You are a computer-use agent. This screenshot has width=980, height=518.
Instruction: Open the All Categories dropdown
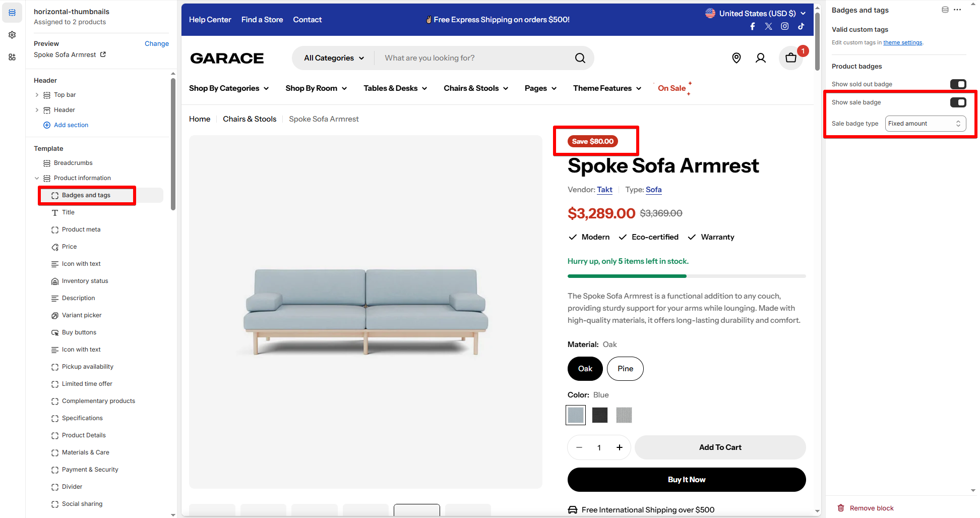click(334, 58)
